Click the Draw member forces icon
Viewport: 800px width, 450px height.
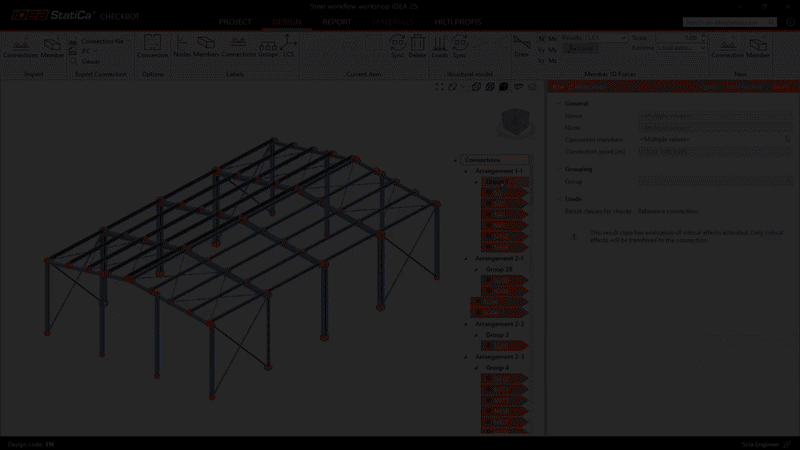pyautogui.click(x=521, y=47)
